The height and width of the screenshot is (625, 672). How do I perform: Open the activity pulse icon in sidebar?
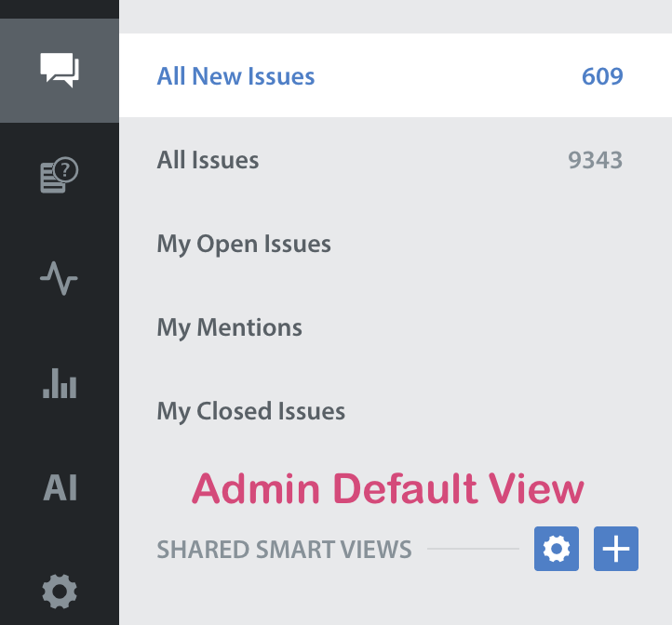[x=60, y=278]
